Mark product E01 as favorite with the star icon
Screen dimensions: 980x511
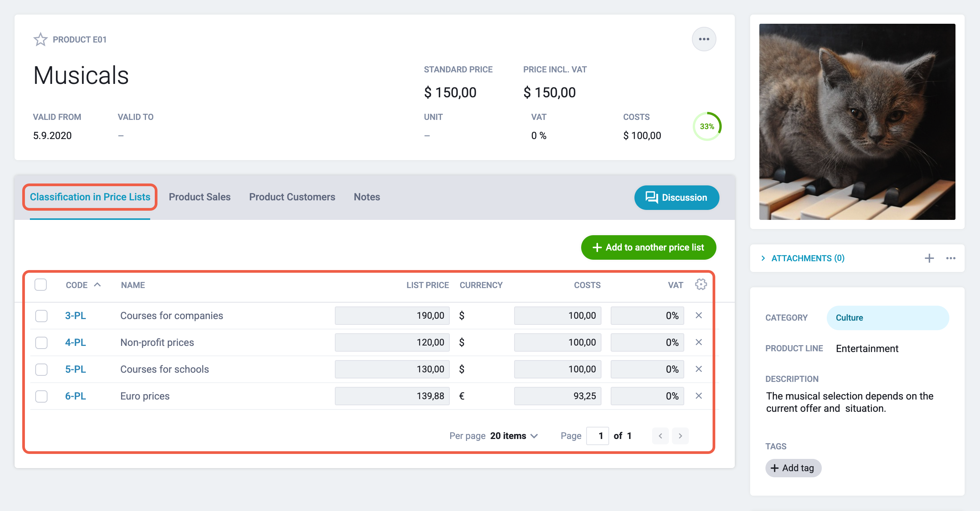[40, 39]
